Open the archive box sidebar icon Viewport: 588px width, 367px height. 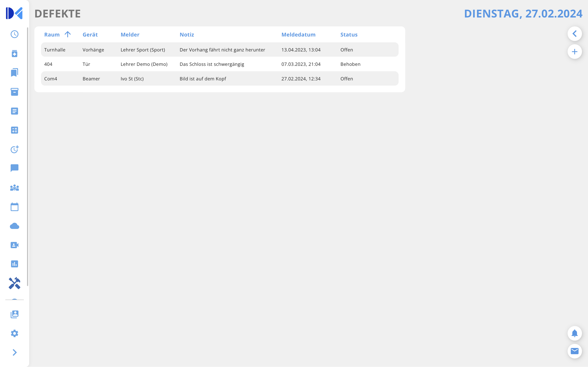point(15,92)
